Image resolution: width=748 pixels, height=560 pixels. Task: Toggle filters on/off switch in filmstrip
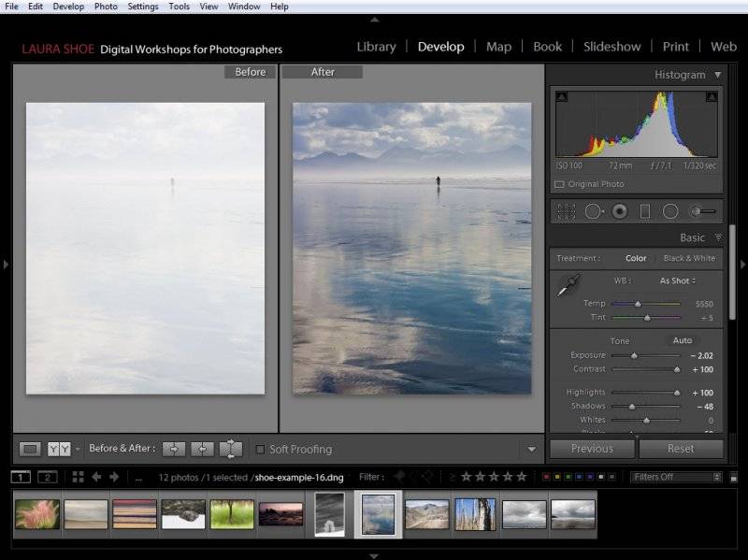[x=734, y=477]
